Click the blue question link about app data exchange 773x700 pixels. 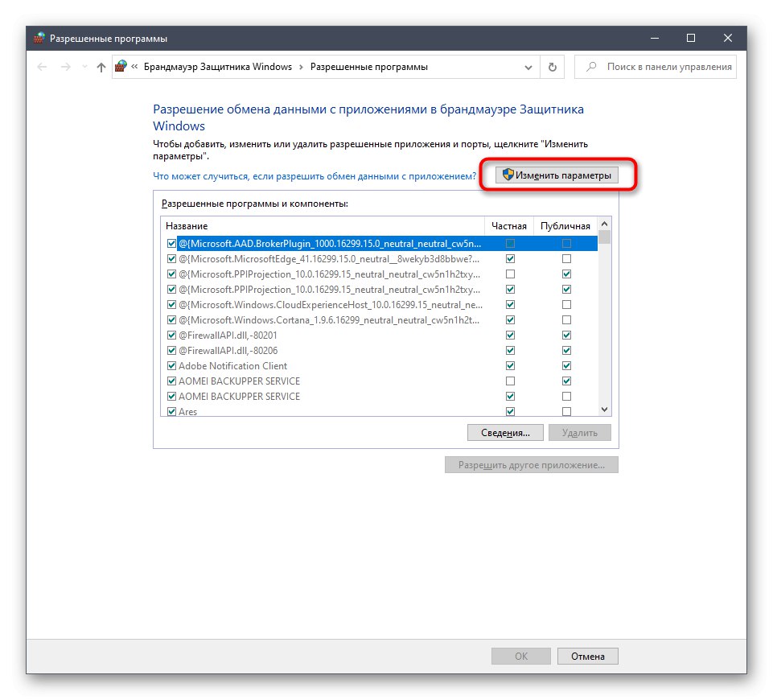coord(314,175)
